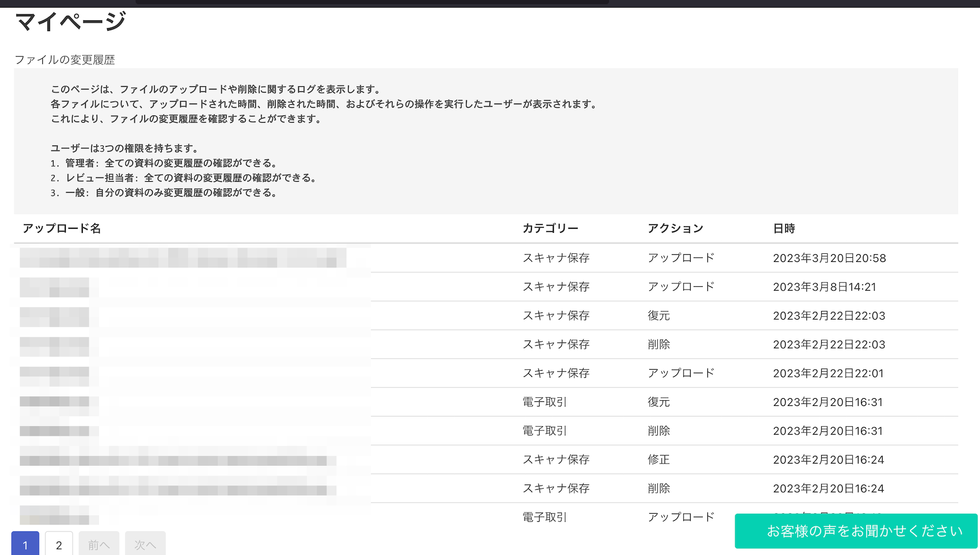Click the 日時 column header
980x555 pixels.
coord(784,228)
